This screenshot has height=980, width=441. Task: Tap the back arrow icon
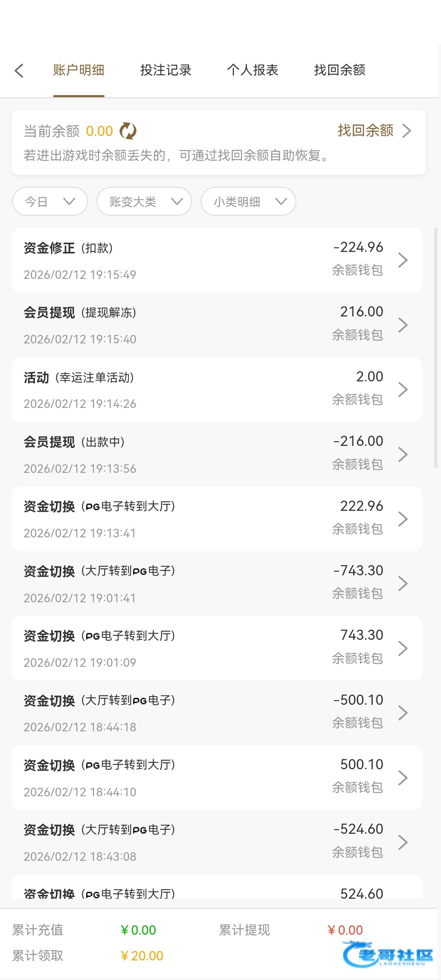coord(19,70)
